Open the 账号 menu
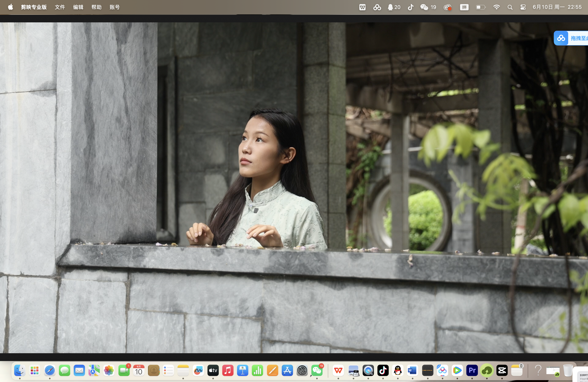Viewport: 588px width, 382px height. click(115, 7)
